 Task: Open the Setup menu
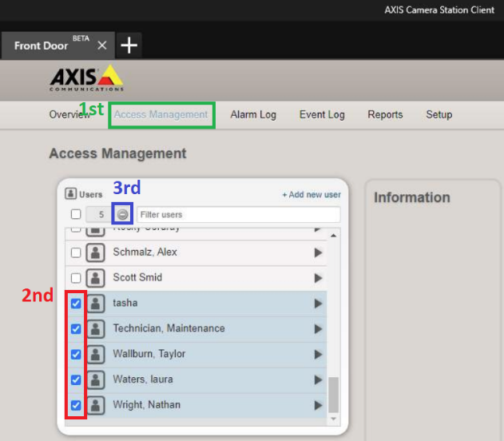[x=439, y=115]
